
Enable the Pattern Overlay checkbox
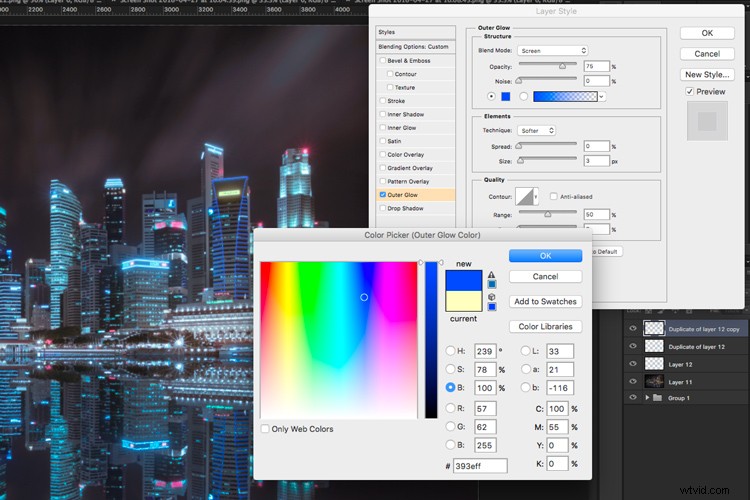tap(383, 181)
